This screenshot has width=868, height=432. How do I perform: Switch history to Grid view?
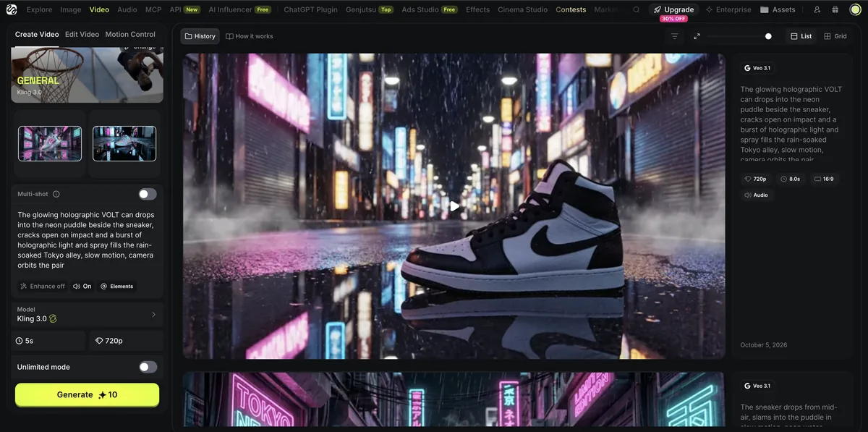pyautogui.click(x=835, y=36)
